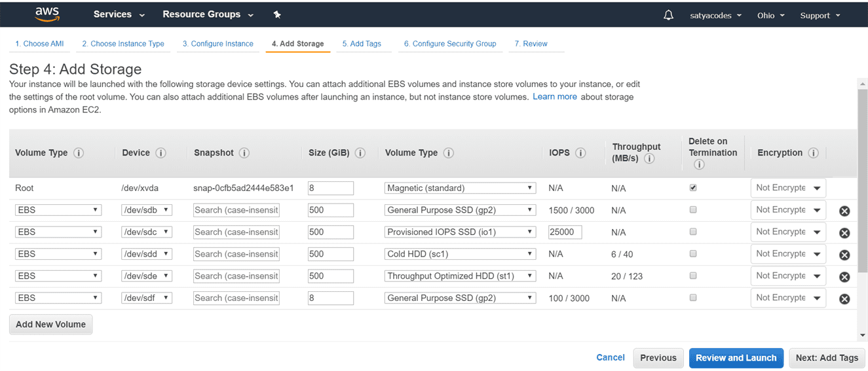Click info icon next to Encryption header
The height and width of the screenshot is (371, 868).
pyautogui.click(x=814, y=152)
